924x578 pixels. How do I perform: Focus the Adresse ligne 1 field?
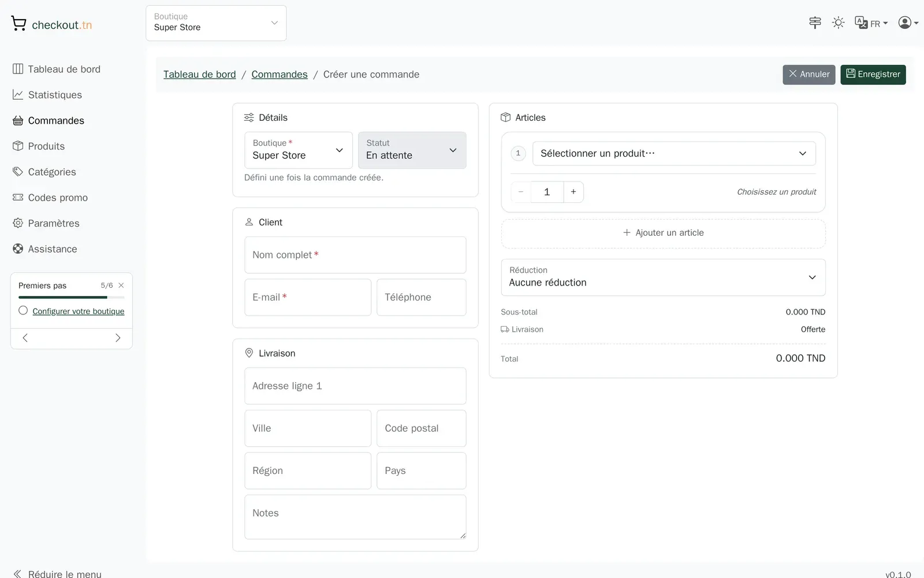tap(355, 386)
